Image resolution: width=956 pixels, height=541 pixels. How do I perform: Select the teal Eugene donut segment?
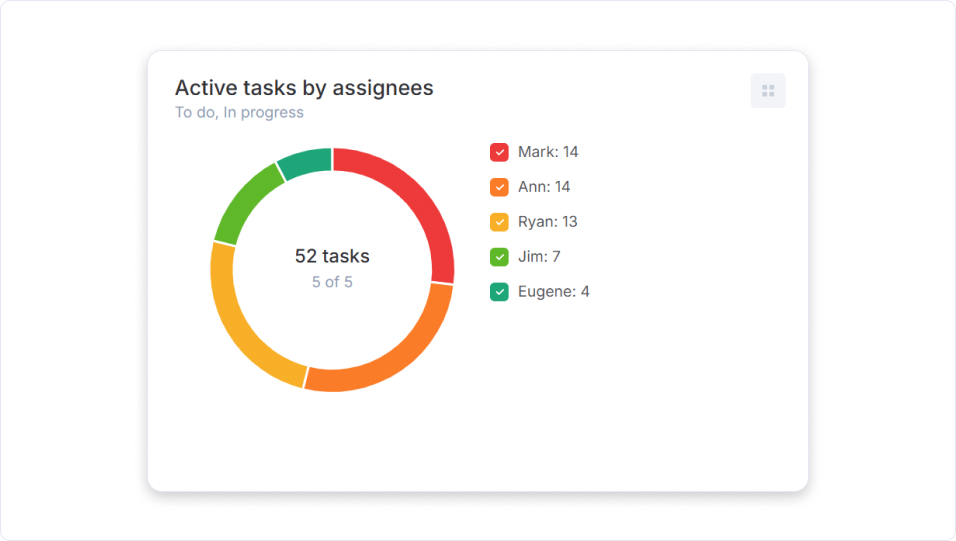click(x=306, y=162)
